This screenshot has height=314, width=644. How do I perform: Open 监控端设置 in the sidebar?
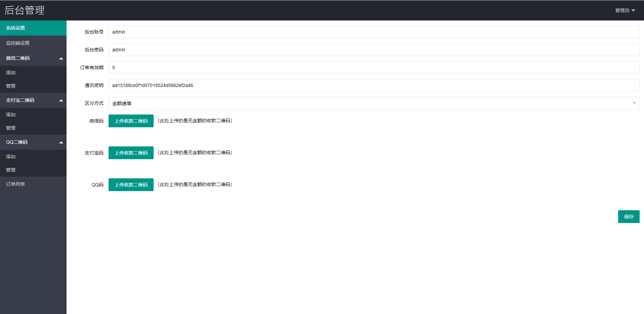[x=33, y=43]
